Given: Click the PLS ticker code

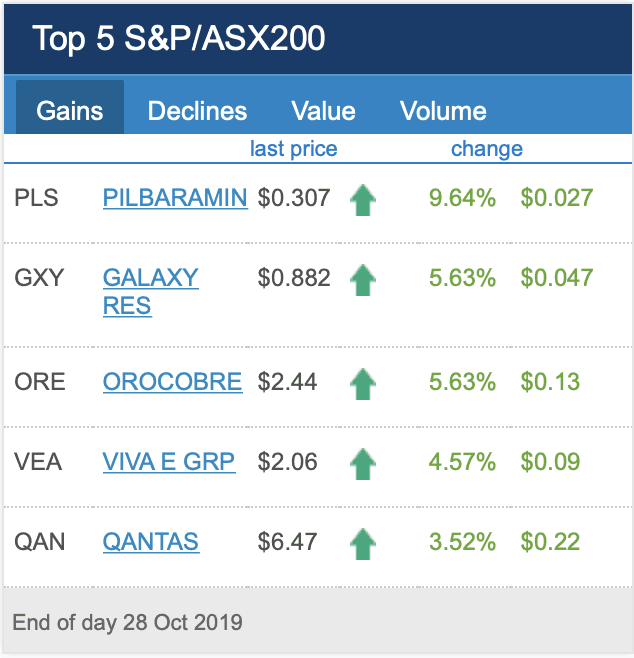Looking at the screenshot, I should [37, 198].
